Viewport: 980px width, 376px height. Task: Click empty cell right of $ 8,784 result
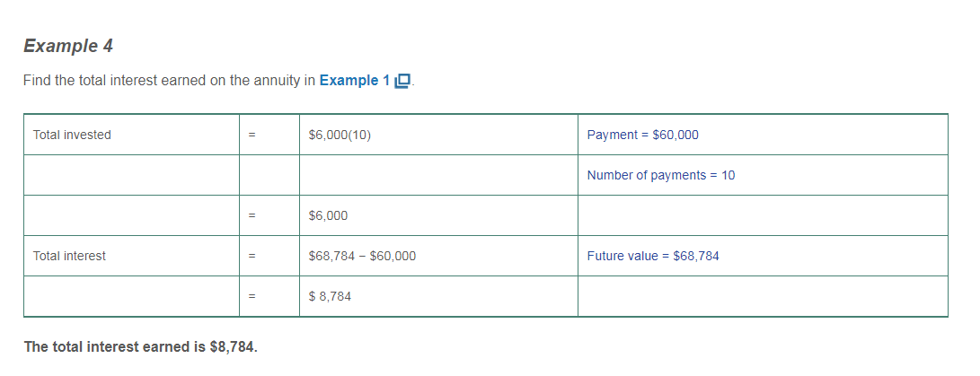click(x=762, y=296)
